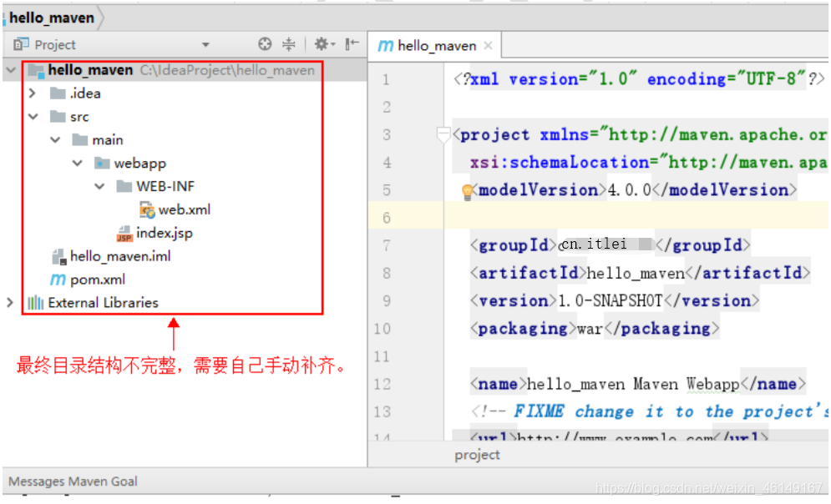Collapse the hello_maven root project node
Viewport: 831px width, 504px height.
point(11,70)
